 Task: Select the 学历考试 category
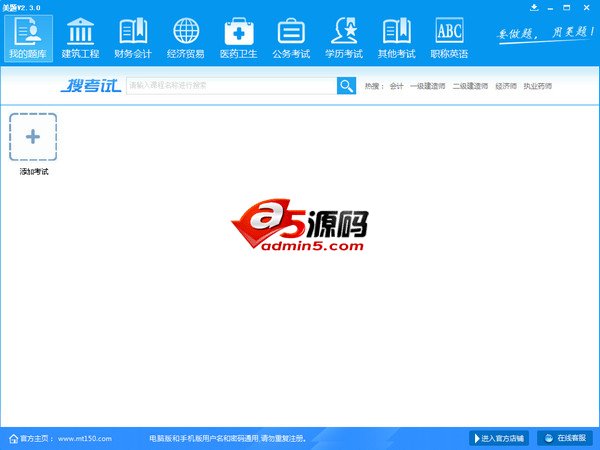pos(344,38)
